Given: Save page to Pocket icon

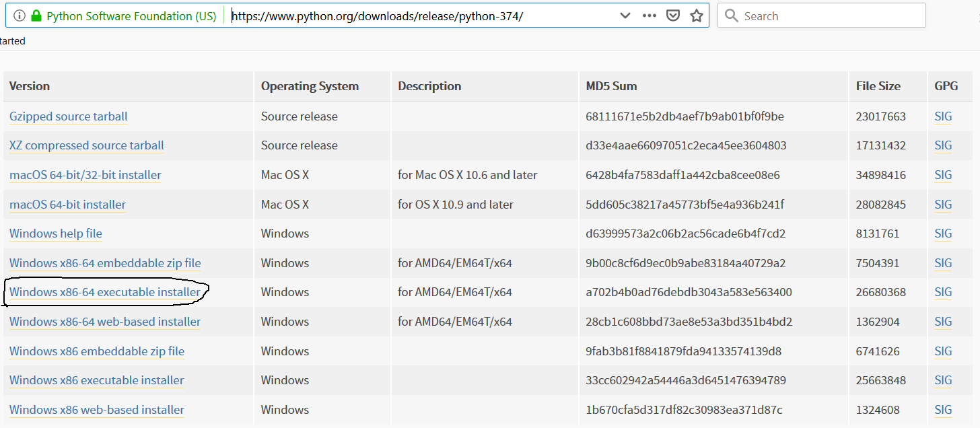Looking at the screenshot, I should click(673, 16).
